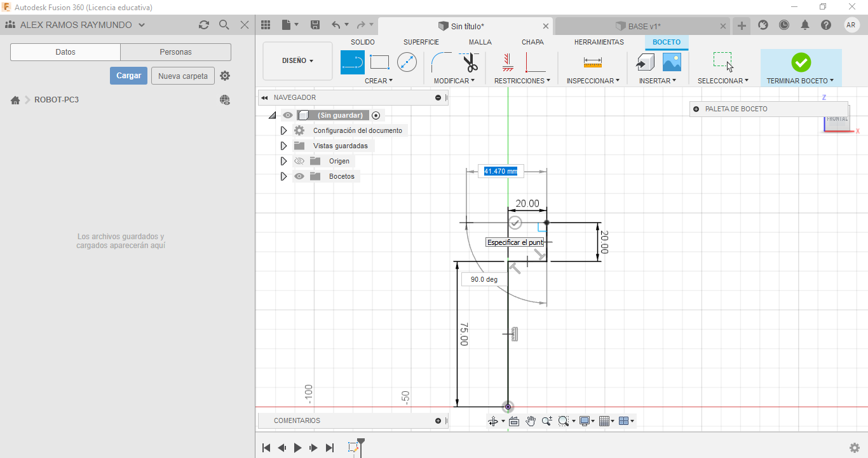Switch to the SUPERFICIE ribbon tab
The width and height of the screenshot is (868, 458).
pos(421,42)
